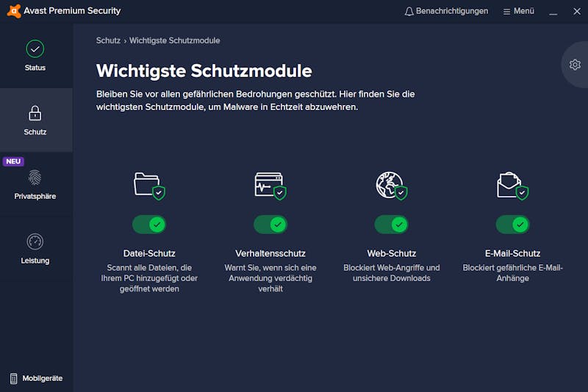Click the Datei-Schutz title
Viewport: 588px width, 392px height.
click(x=149, y=253)
